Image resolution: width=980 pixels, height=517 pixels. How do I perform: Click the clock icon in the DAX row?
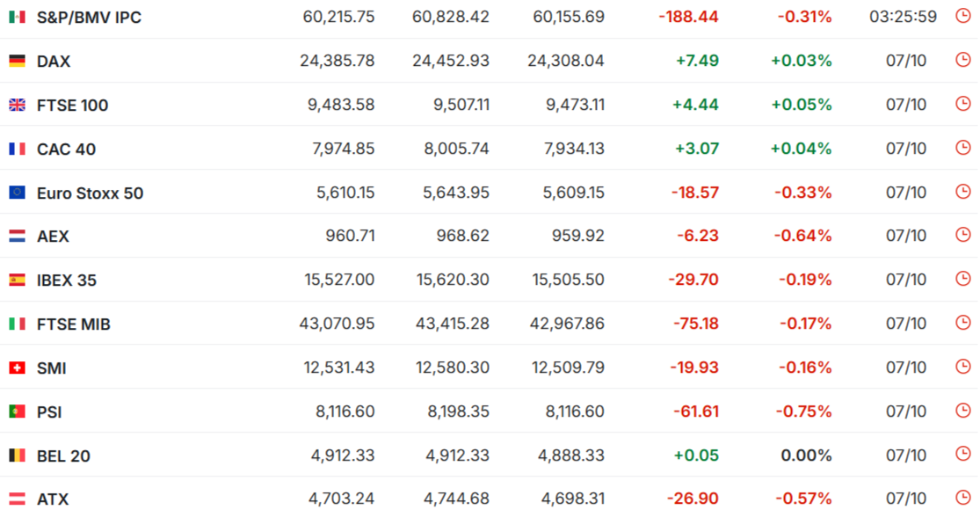963,60
